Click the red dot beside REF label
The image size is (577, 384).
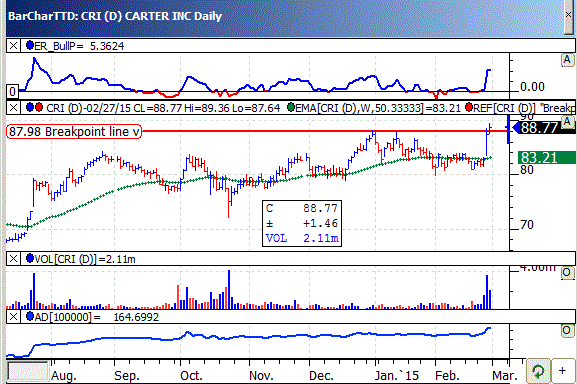click(469, 108)
